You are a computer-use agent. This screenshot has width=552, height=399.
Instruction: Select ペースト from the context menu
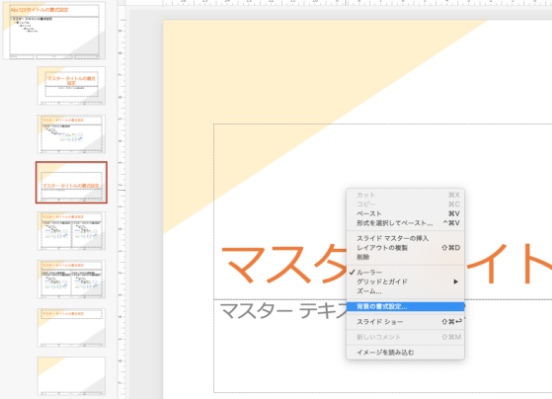point(405,213)
